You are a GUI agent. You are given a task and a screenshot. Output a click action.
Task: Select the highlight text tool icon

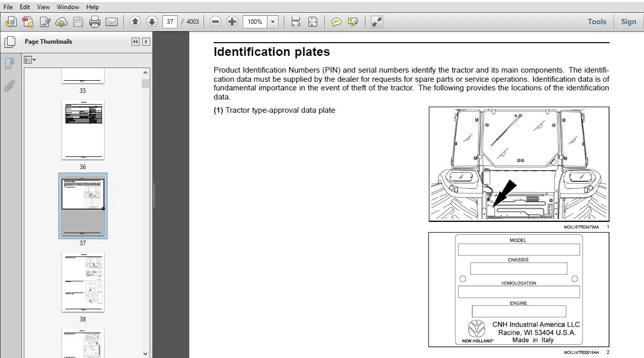pos(353,22)
